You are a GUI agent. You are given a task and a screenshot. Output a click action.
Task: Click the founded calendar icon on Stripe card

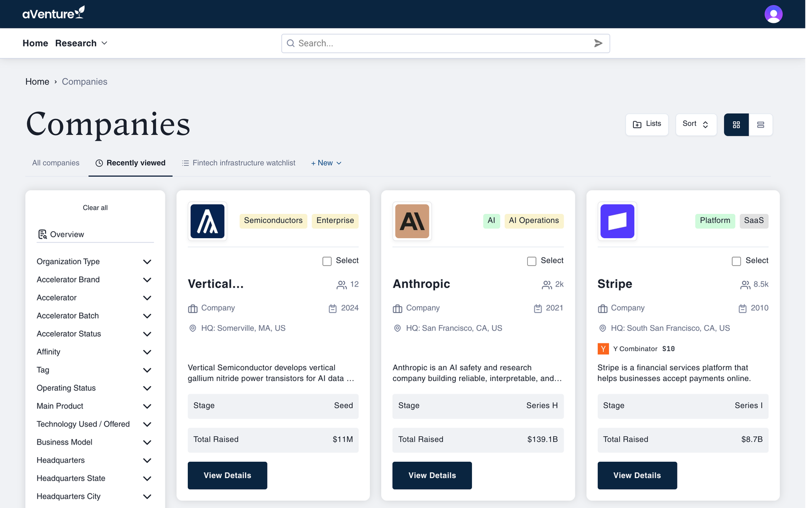pyautogui.click(x=742, y=308)
